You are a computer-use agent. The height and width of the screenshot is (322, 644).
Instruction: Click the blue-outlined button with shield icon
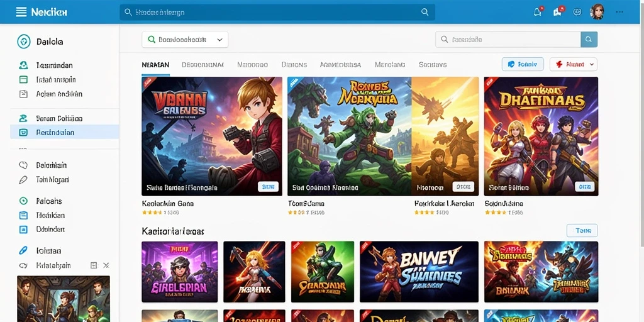pos(523,64)
